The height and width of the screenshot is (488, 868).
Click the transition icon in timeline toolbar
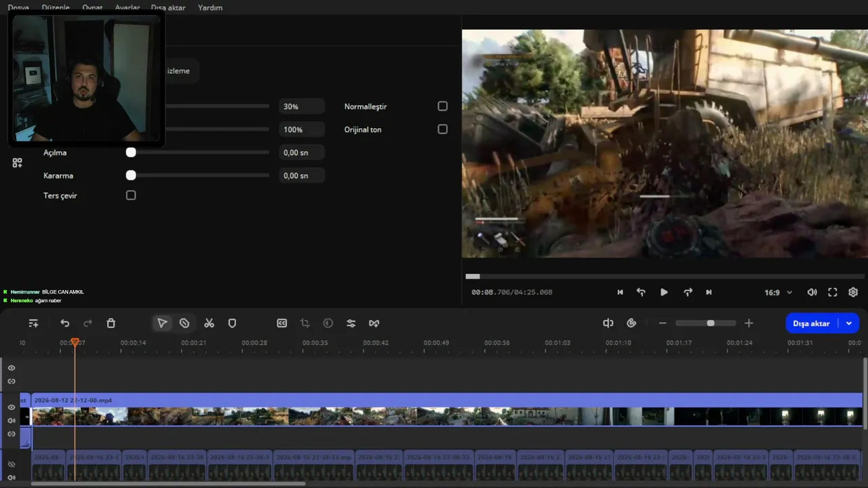point(374,323)
